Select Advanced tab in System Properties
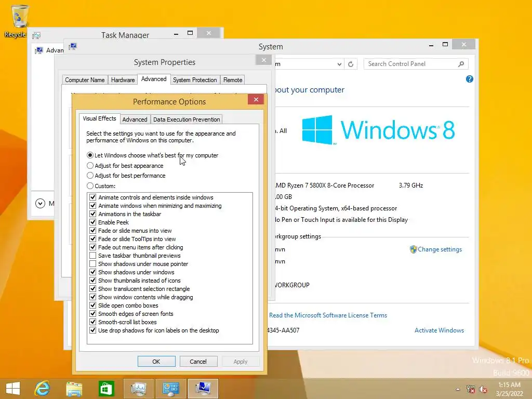The image size is (532, 399). click(154, 79)
